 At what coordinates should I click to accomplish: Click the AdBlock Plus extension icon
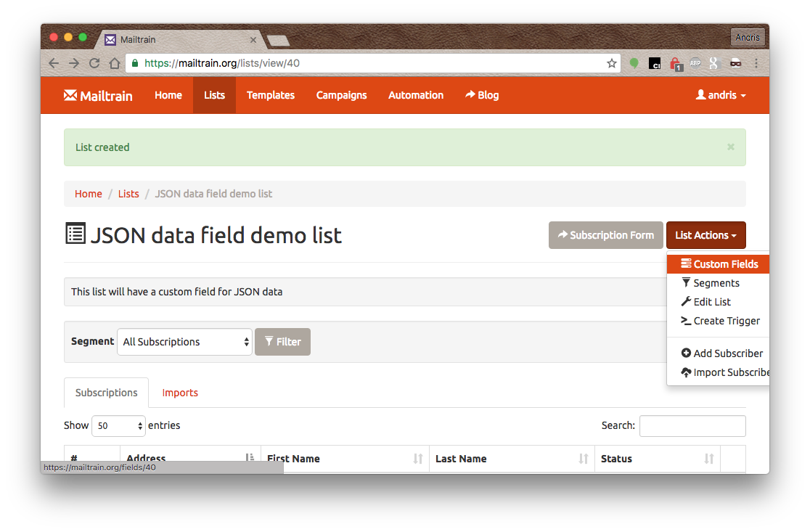click(x=695, y=63)
